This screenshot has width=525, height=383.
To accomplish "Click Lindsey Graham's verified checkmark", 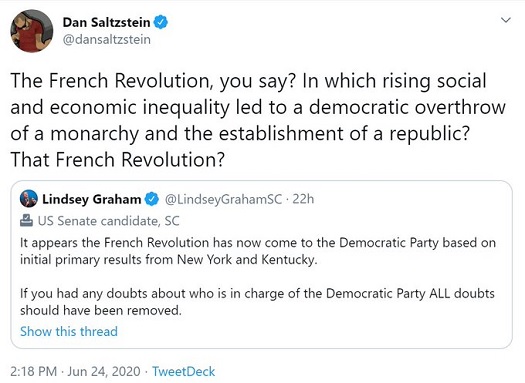I will (152, 199).
